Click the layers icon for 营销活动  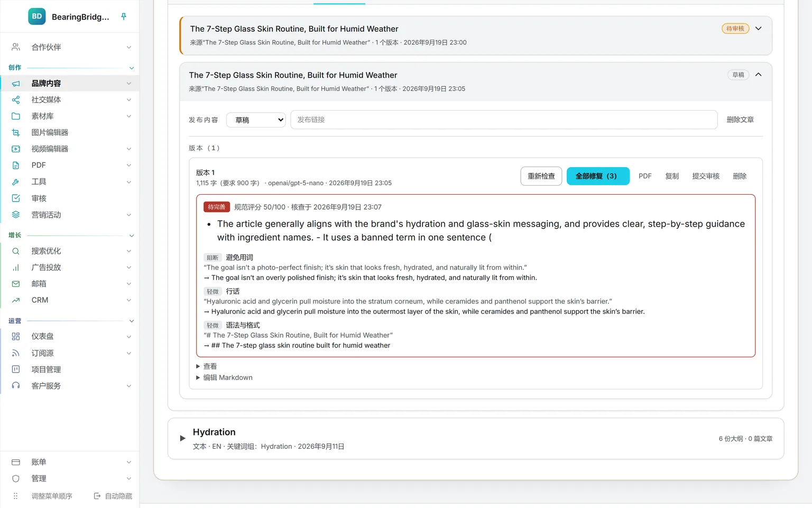coord(16,214)
